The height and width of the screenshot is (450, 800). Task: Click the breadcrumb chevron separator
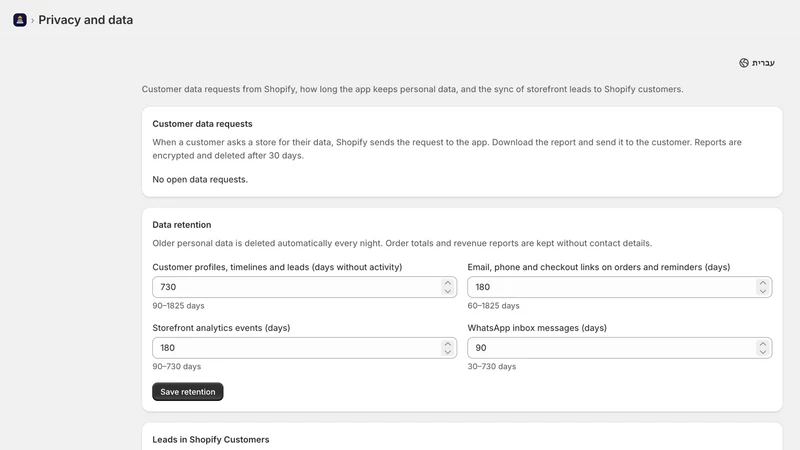click(x=32, y=20)
